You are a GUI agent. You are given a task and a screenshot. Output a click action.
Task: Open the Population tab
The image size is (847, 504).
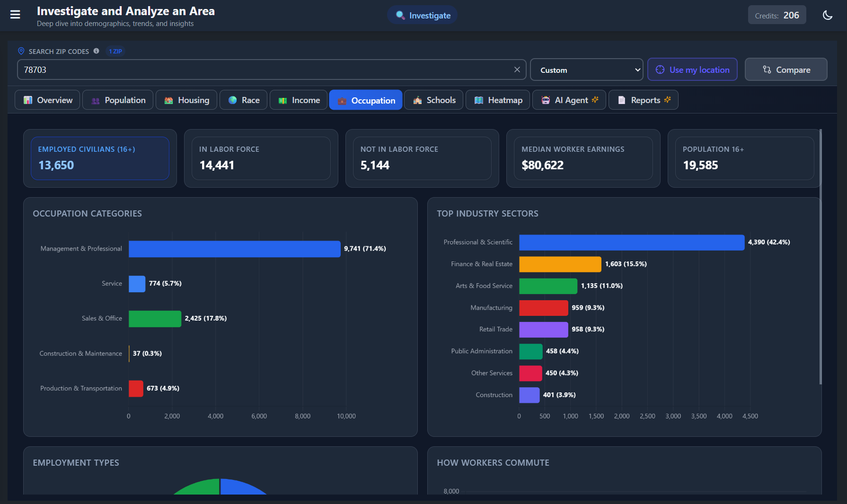(118, 100)
